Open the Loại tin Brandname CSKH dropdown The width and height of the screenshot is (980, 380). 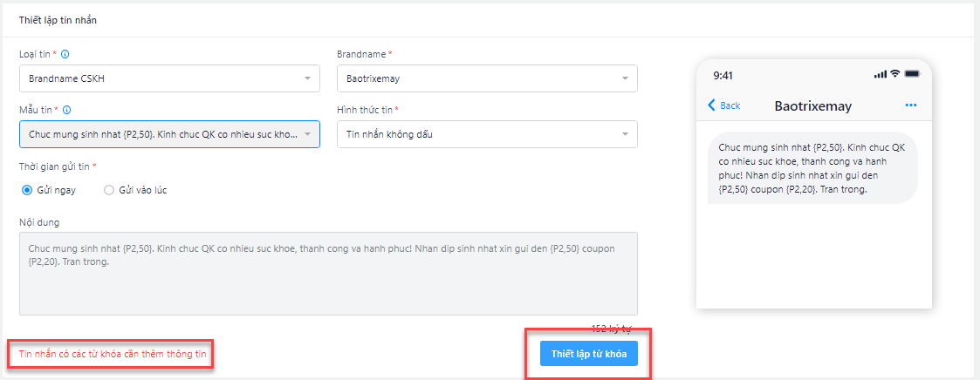tap(169, 78)
